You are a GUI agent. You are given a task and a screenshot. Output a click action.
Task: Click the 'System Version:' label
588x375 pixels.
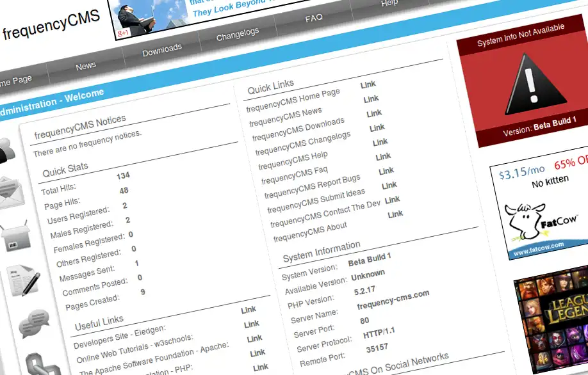tap(309, 273)
